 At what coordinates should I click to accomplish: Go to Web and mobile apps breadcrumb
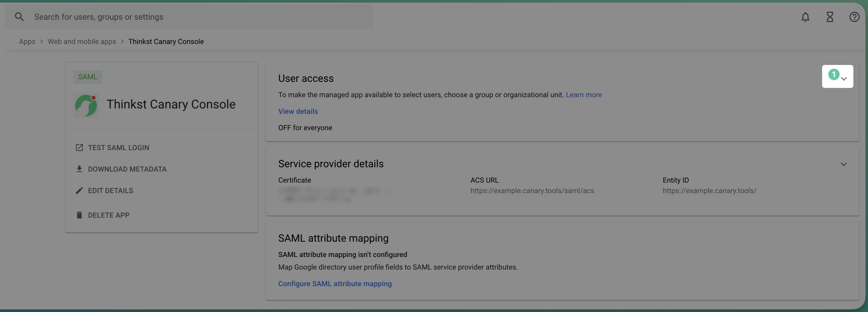coord(82,41)
